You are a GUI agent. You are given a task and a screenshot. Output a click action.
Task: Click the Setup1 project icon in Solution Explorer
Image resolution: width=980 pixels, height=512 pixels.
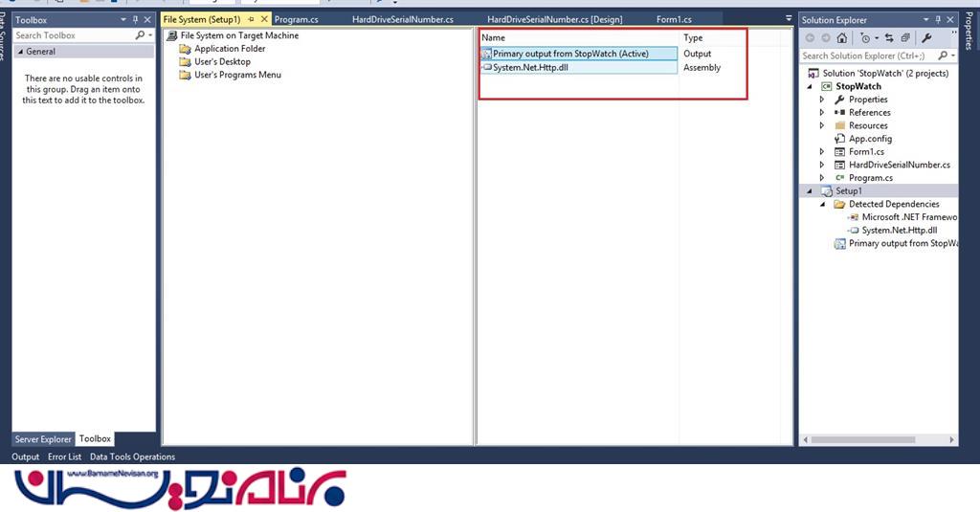coord(827,191)
